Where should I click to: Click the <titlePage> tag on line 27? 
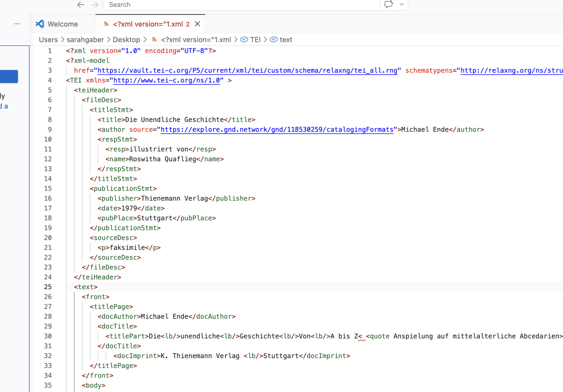[x=112, y=306]
